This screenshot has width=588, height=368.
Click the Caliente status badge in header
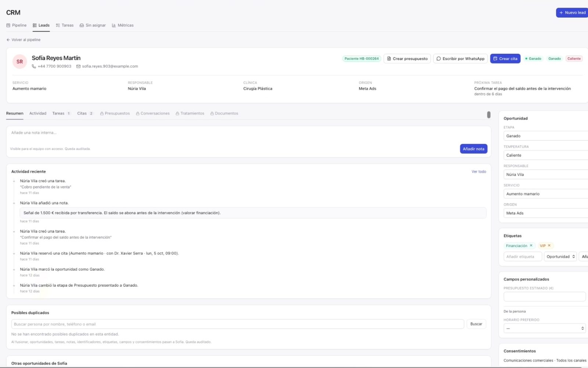coord(574,59)
